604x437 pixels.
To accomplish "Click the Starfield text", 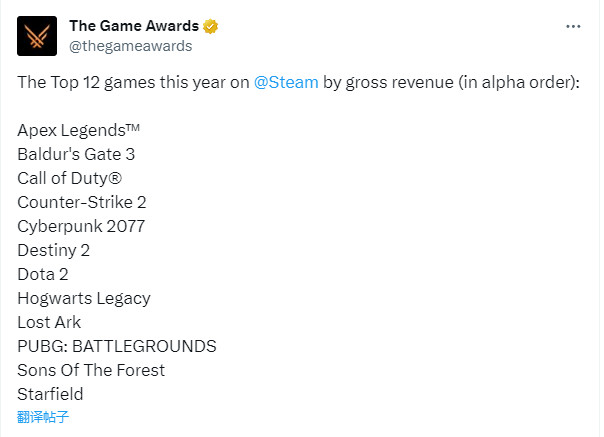I will [50, 394].
